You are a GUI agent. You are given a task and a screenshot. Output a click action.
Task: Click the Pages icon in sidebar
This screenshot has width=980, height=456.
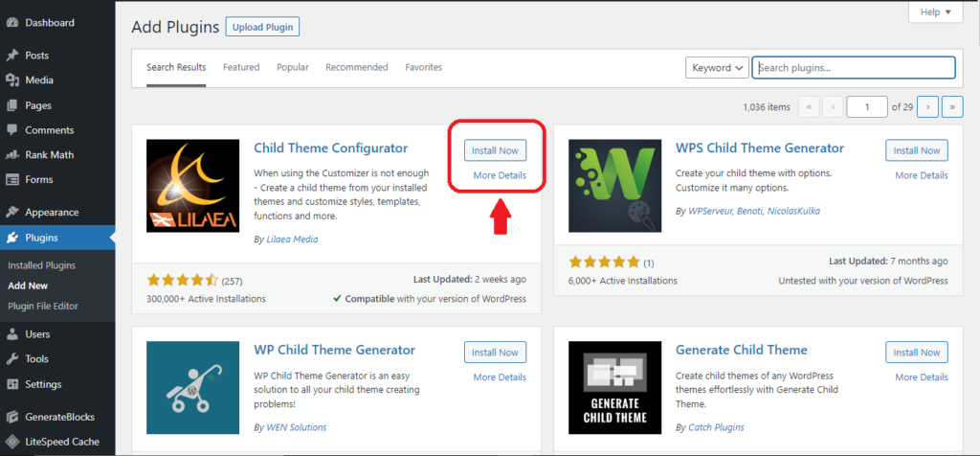(x=11, y=105)
